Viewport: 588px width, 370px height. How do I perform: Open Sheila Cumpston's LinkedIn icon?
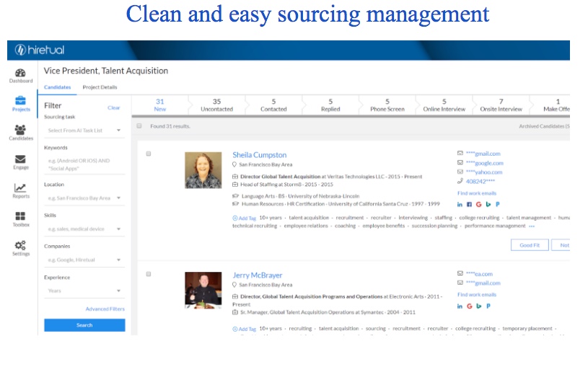point(460,204)
